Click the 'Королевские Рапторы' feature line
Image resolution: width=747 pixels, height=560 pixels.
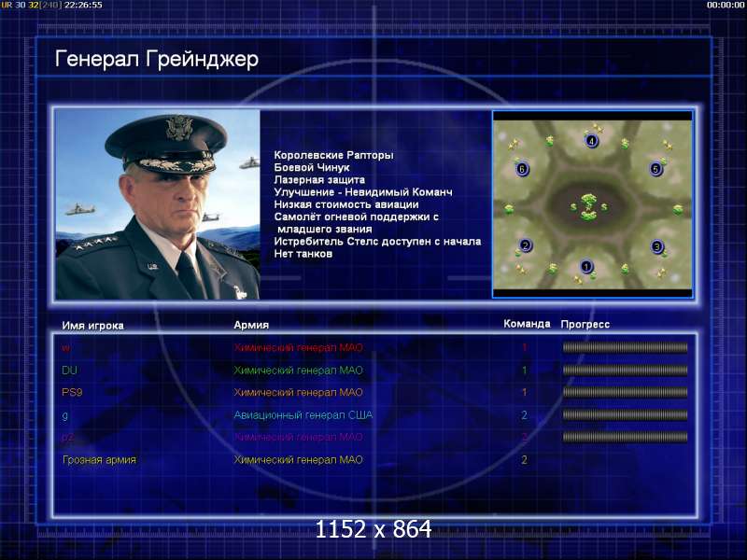(x=333, y=155)
